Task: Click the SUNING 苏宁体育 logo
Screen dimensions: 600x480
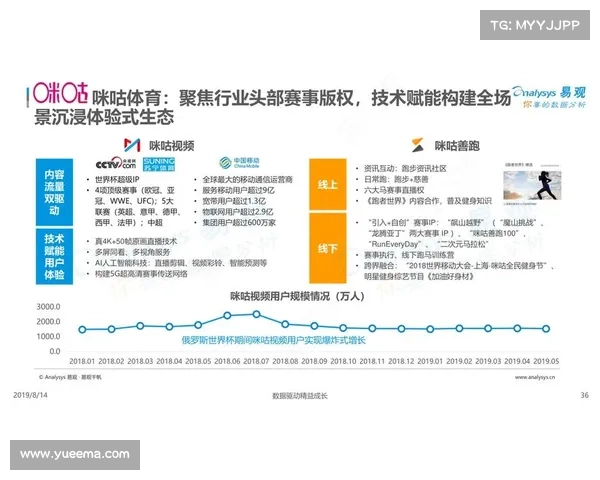Action: click(159, 164)
